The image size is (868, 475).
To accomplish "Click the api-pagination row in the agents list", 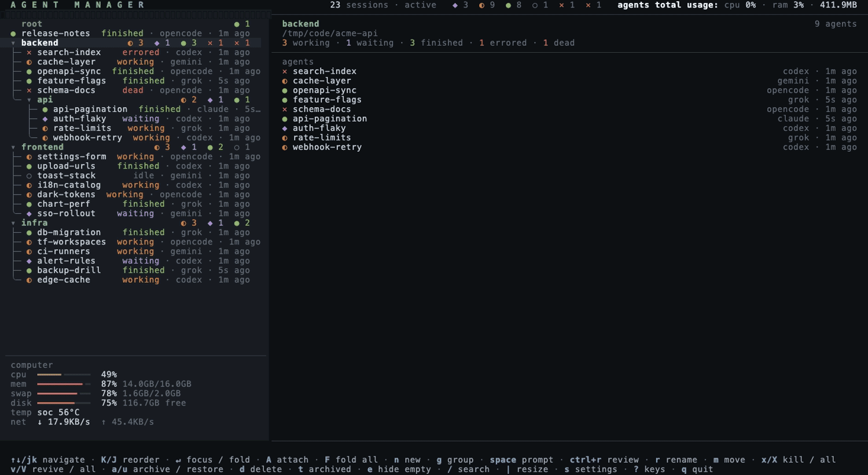I will coord(569,119).
